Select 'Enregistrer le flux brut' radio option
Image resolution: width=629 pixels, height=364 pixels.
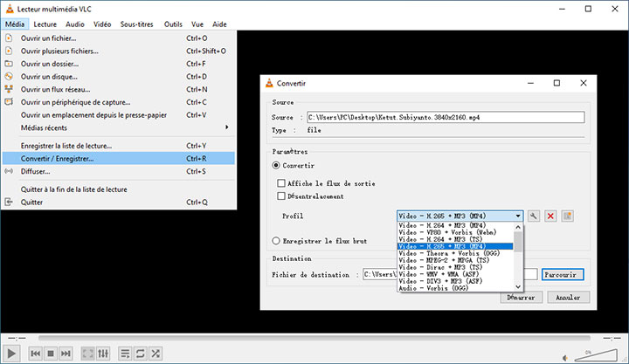point(277,240)
